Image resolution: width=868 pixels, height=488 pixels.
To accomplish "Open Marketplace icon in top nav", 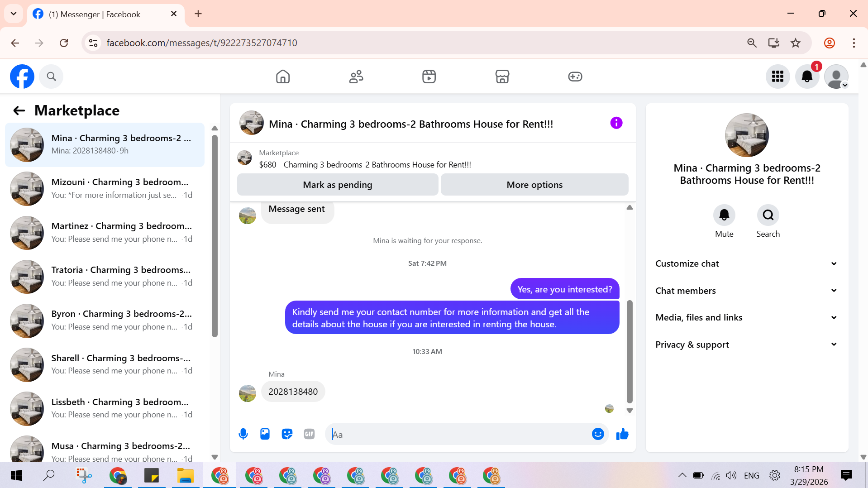I will (x=502, y=77).
